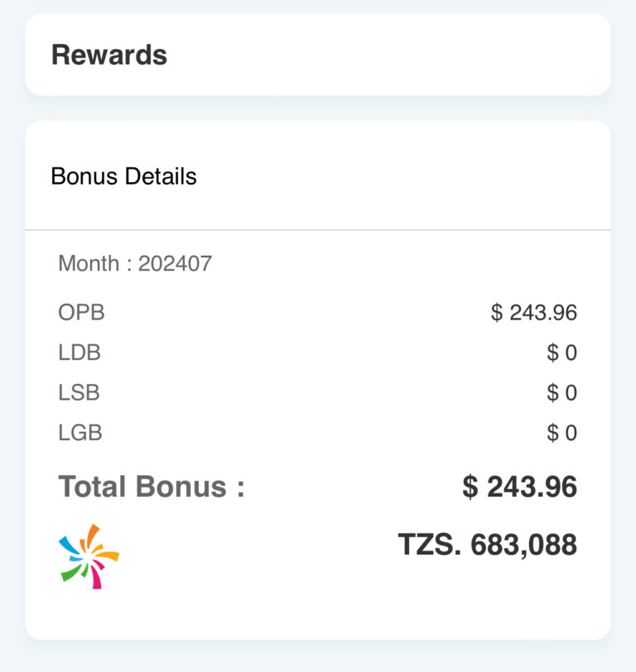The image size is (636, 672).
Task: Select the $ 0 amount in LGB row
Action: coord(561,432)
